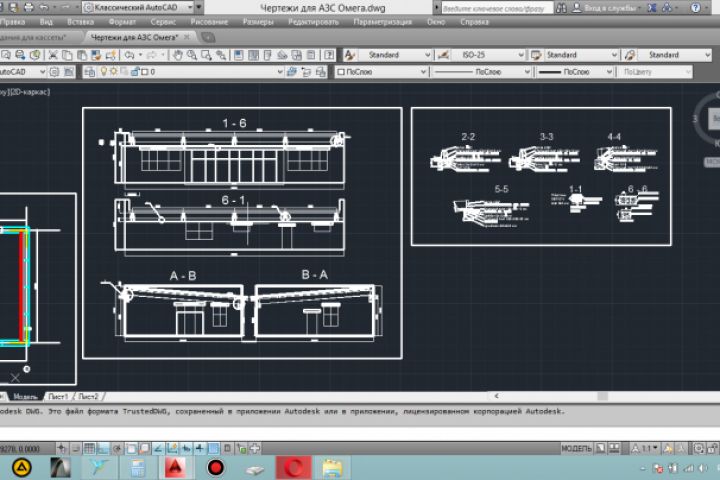Click the Dimension Style icon
This screenshot has width=720, height=480.
[x=443, y=55]
